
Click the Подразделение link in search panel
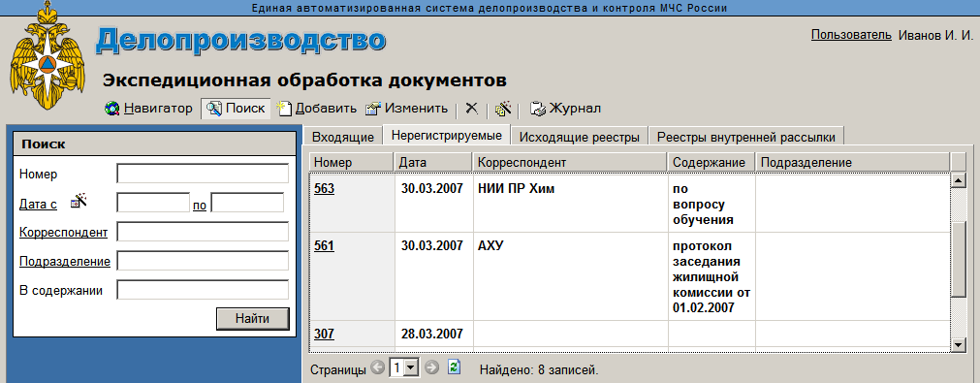pyautogui.click(x=65, y=261)
